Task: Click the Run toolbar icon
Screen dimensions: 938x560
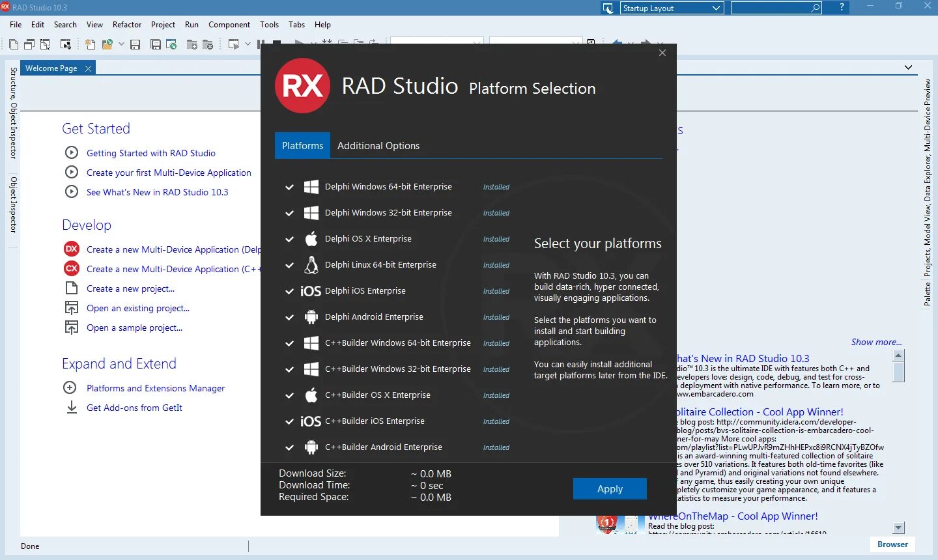Action: (x=234, y=44)
